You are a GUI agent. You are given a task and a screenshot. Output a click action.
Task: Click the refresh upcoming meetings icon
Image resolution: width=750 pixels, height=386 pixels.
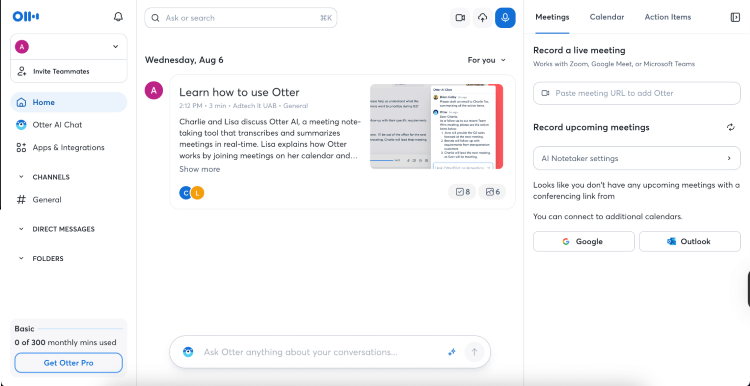pos(730,127)
